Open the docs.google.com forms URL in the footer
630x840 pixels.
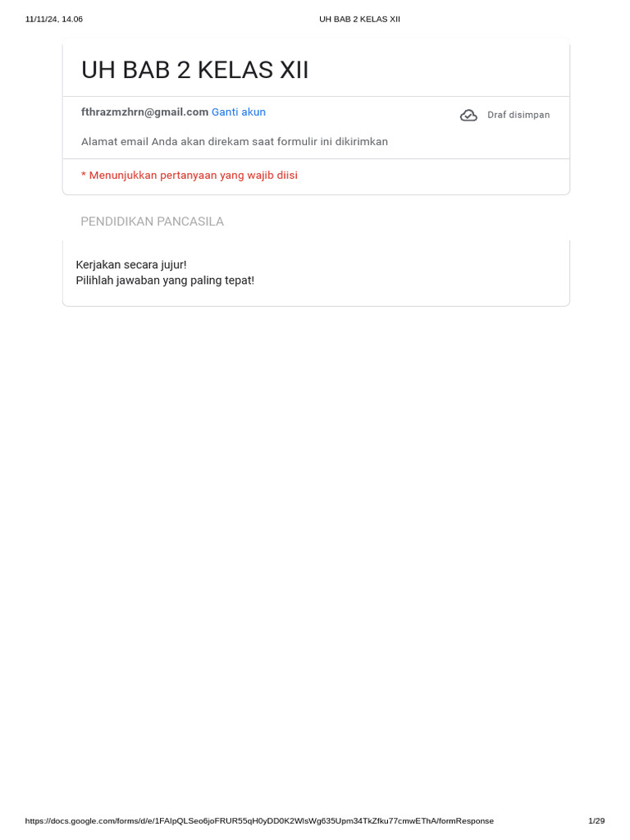pyautogui.click(x=259, y=821)
